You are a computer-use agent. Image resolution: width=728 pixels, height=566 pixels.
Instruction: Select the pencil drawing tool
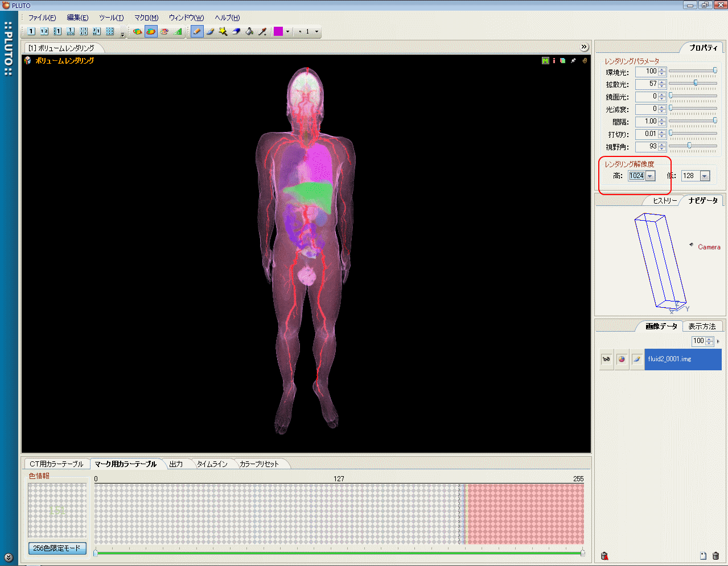(197, 31)
